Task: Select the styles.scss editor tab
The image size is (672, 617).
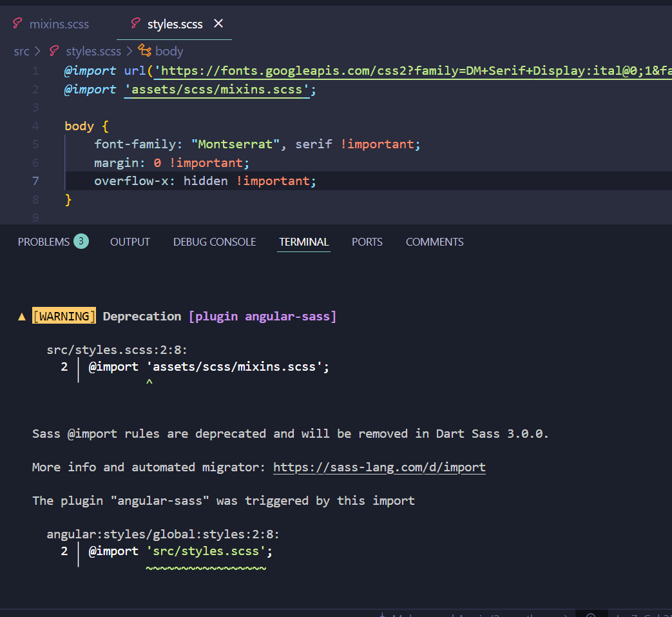Action: tap(175, 24)
